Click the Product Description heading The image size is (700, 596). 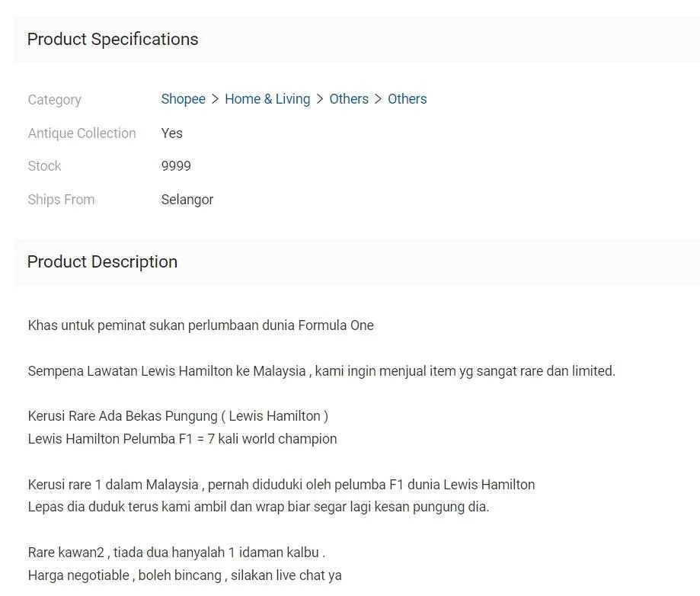click(x=102, y=262)
